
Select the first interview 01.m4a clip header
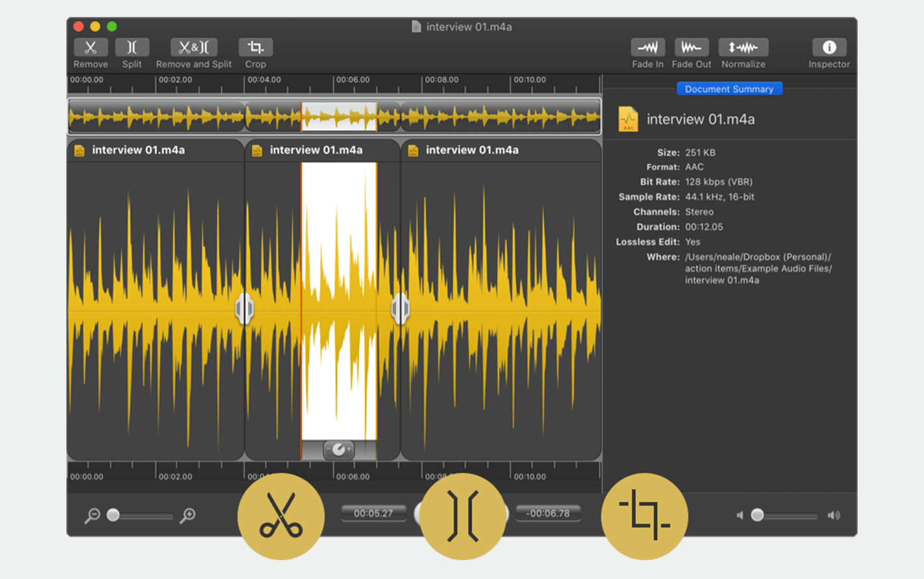coord(156,150)
